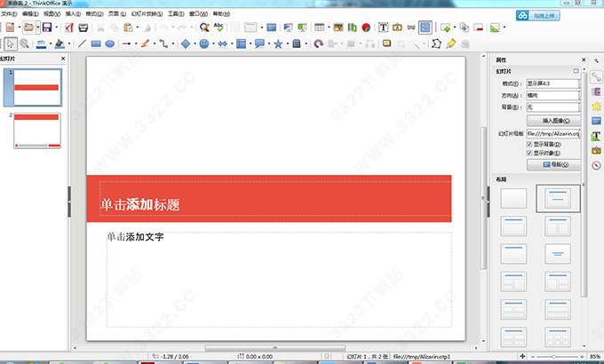Screen dimensions: 604x364
Task: Open sidebar Properties wrench tab
Action: click(x=596, y=76)
